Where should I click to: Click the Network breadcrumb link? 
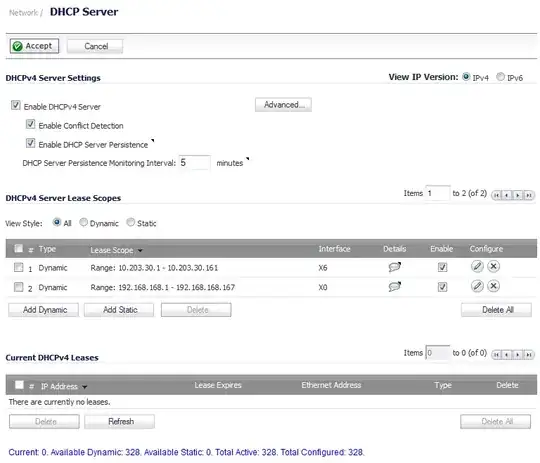(x=23, y=13)
